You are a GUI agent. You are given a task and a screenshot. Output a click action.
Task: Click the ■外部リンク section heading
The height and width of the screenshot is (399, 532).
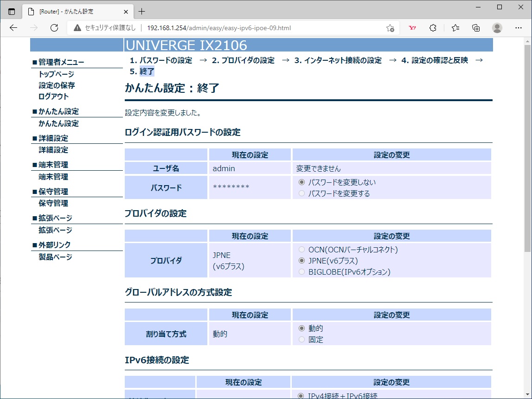(51, 245)
